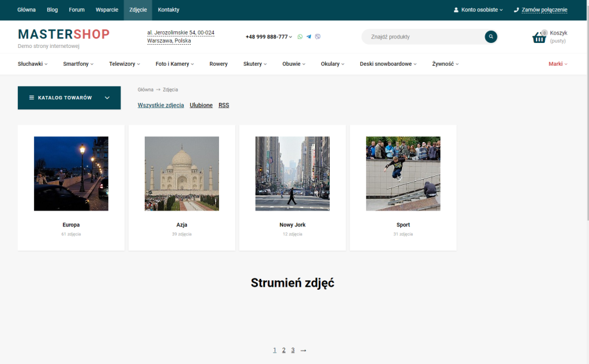This screenshot has height=364, width=589.
Task: Click the Viber contact icon
Action: 318,37
